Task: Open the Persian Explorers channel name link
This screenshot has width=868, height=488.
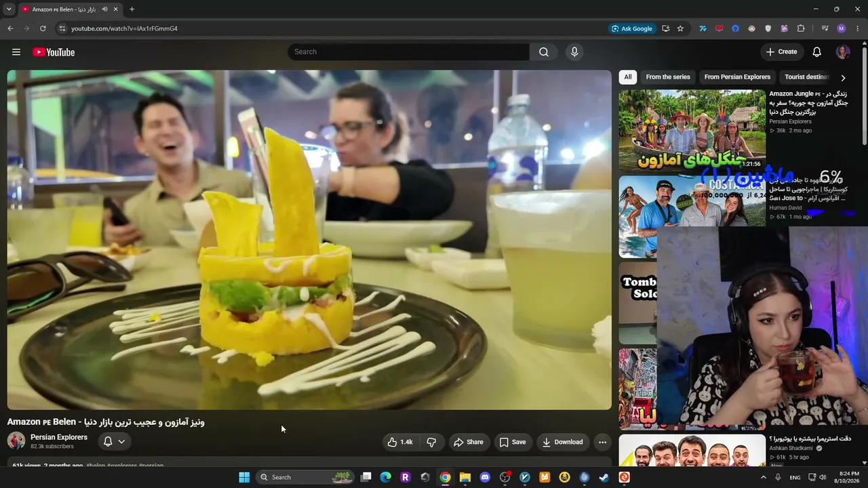Action: point(59,437)
